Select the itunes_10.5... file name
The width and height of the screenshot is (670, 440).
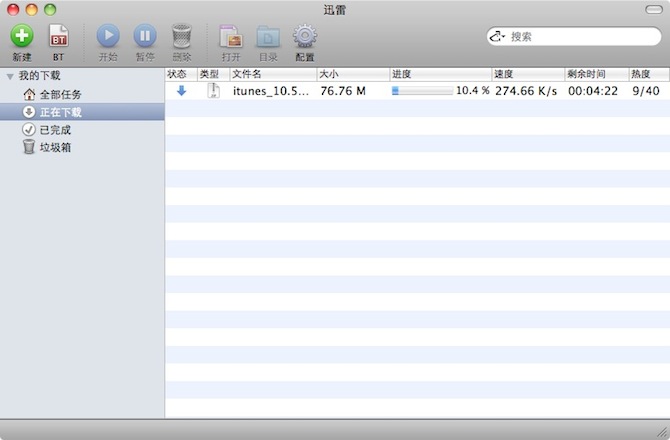(271, 91)
